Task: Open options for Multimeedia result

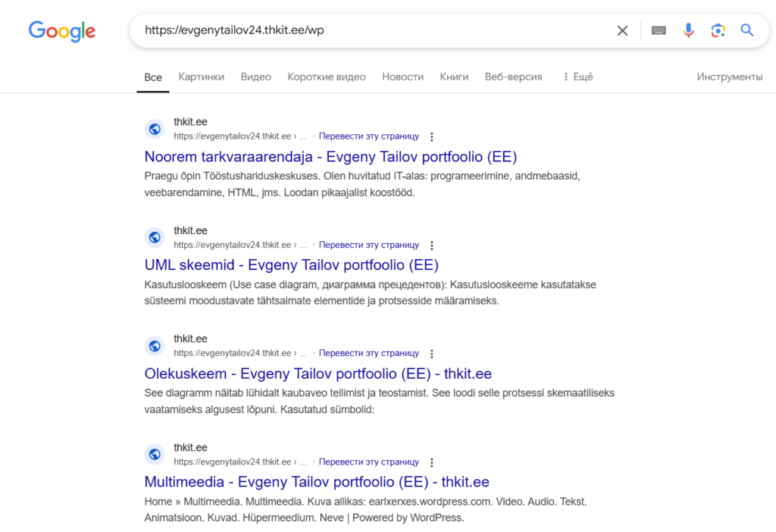Action: tap(432, 462)
